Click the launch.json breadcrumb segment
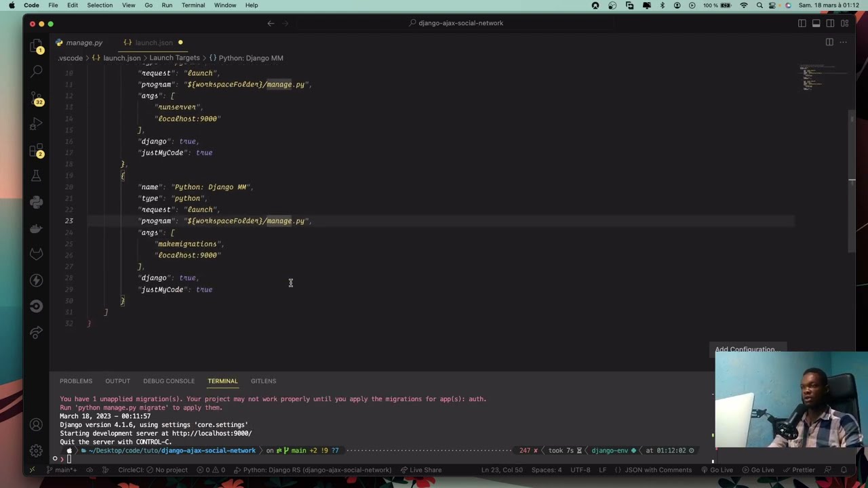This screenshot has height=488, width=868. pos(117,58)
